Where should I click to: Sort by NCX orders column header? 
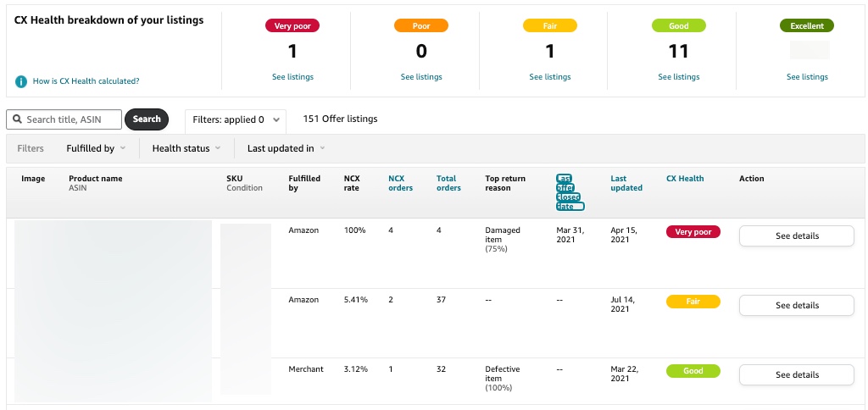[x=400, y=183]
